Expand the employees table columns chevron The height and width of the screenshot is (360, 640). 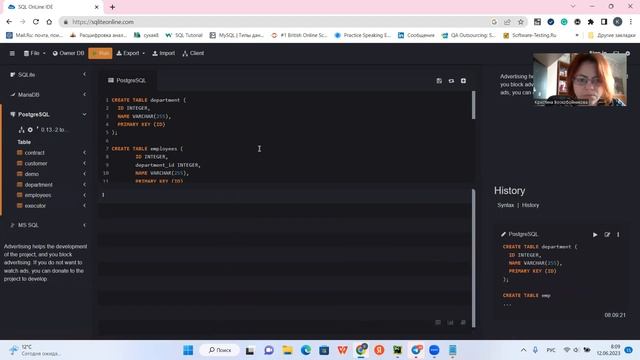[x=84, y=195]
